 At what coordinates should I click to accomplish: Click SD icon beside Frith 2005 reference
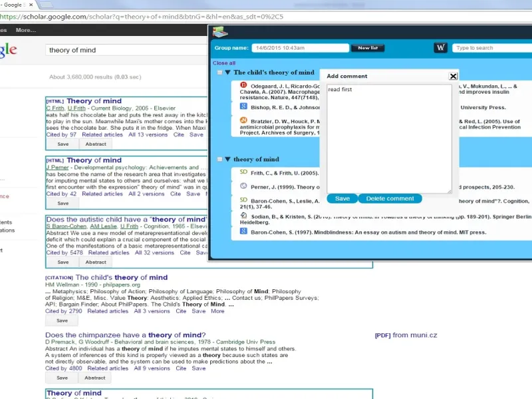(243, 172)
